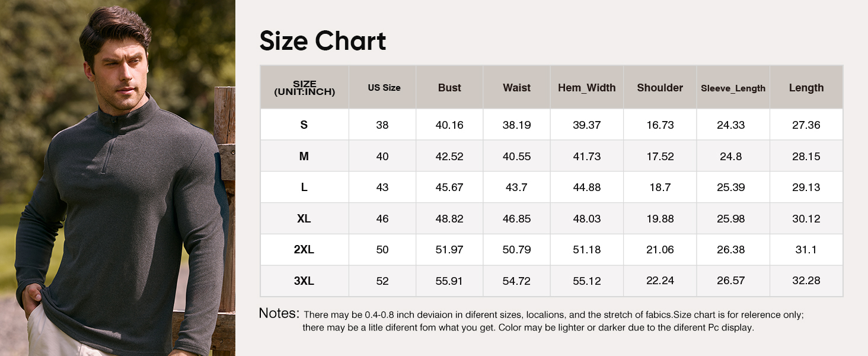Select the Shoulder column header
The height and width of the screenshot is (356, 868).
tap(660, 88)
